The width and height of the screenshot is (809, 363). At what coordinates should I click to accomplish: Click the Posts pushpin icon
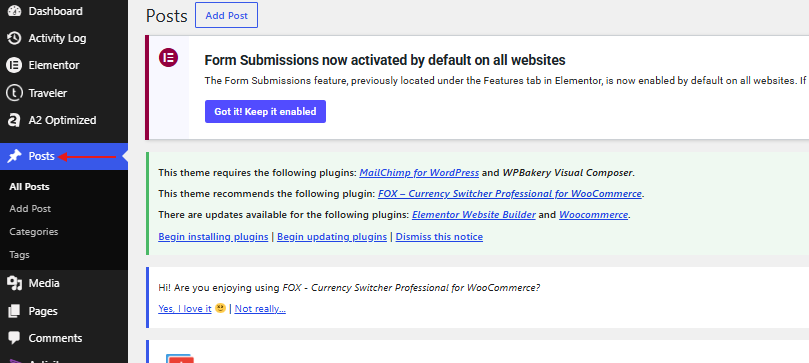pyautogui.click(x=14, y=156)
